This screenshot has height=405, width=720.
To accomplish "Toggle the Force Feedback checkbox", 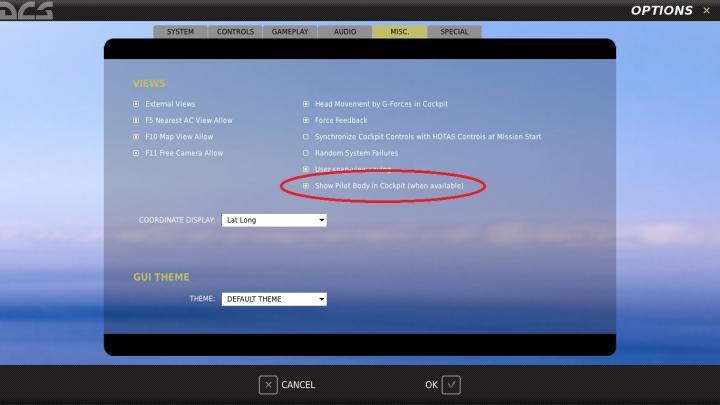I will (x=306, y=120).
